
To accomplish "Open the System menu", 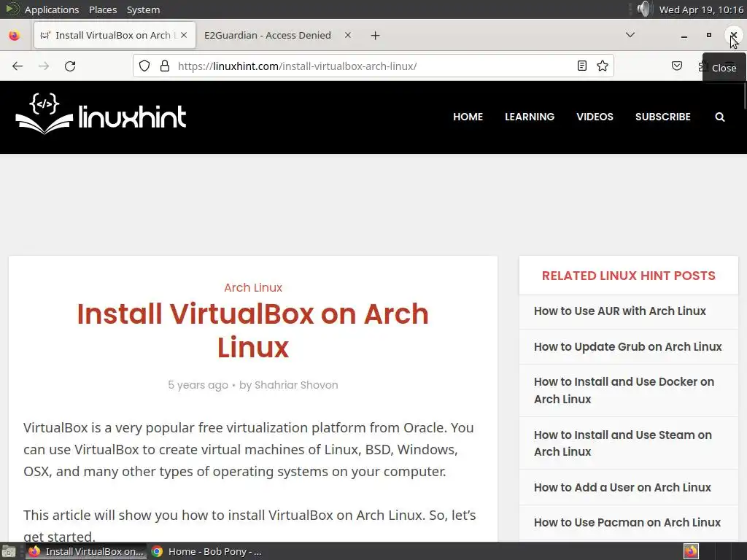I will point(143,9).
